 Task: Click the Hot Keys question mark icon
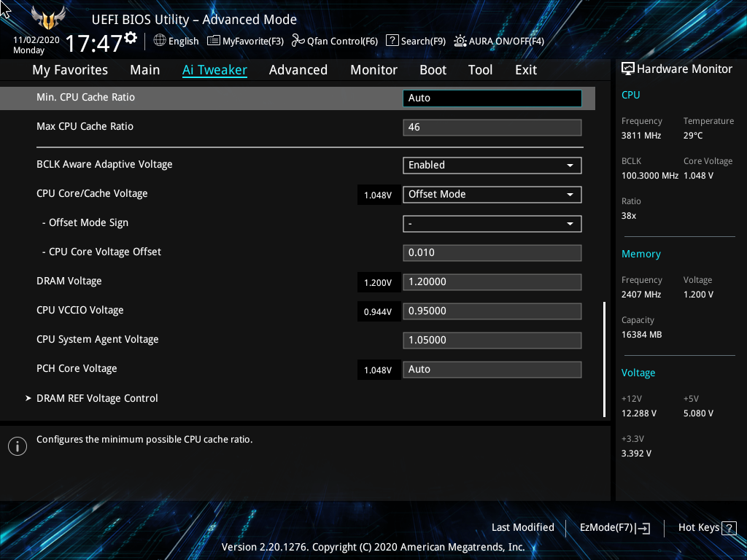[x=729, y=528]
